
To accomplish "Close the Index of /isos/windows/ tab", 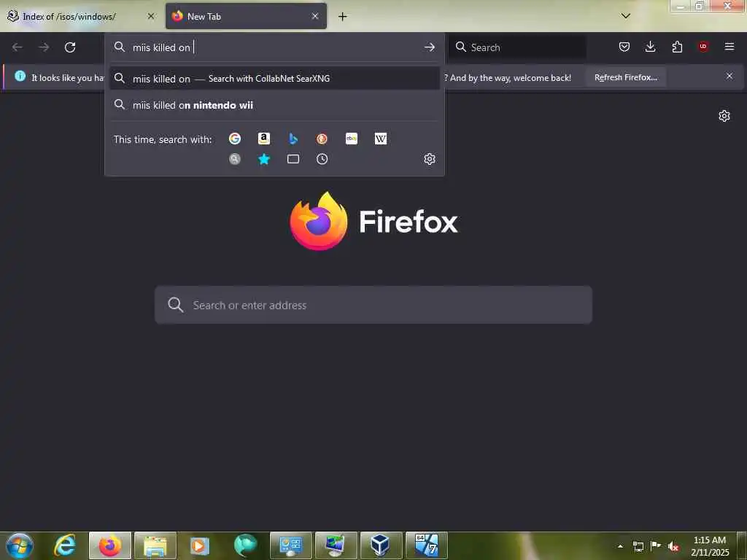I will click(x=150, y=16).
